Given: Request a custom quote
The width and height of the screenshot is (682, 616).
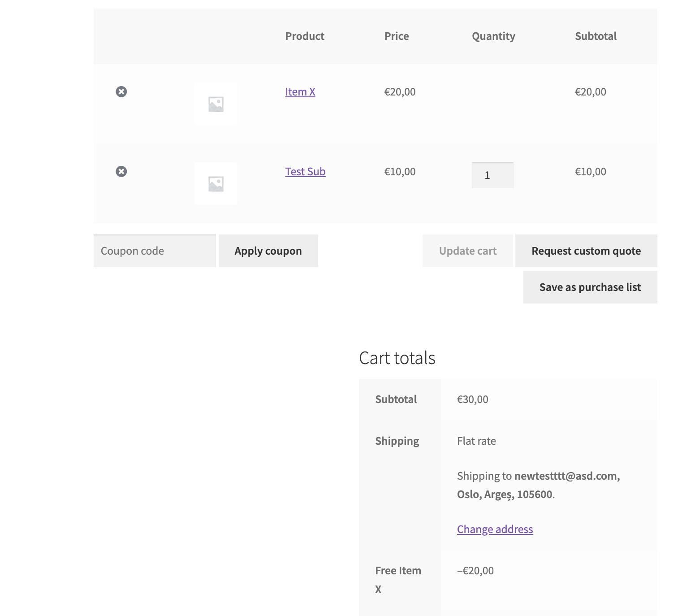Looking at the screenshot, I should [586, 251].
